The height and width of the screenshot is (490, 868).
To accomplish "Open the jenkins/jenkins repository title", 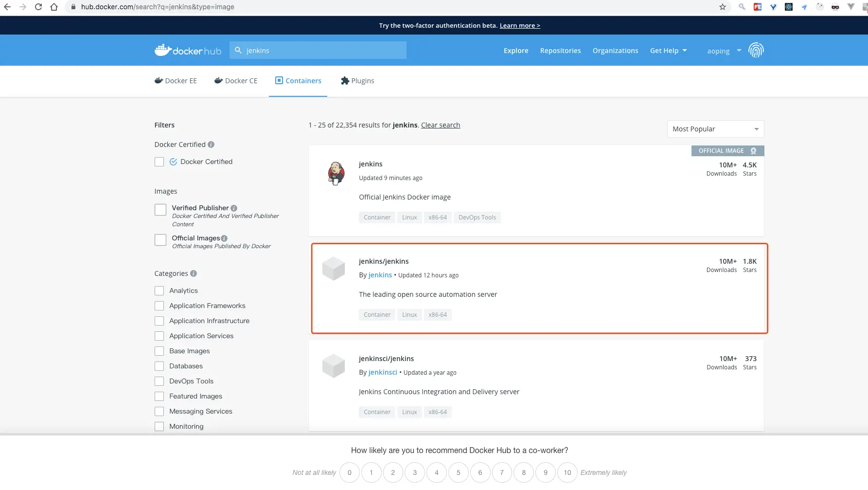I will point(384,261).
